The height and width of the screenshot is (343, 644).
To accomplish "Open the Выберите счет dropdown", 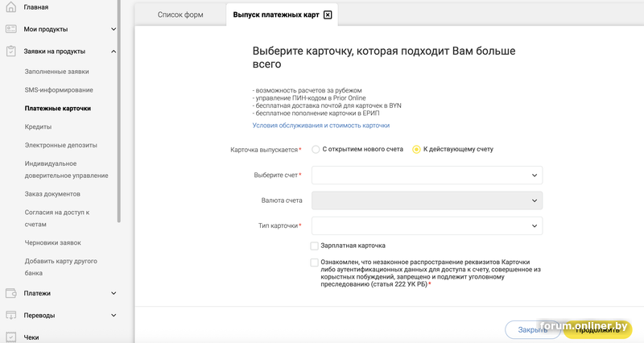I will coord(427,175).
